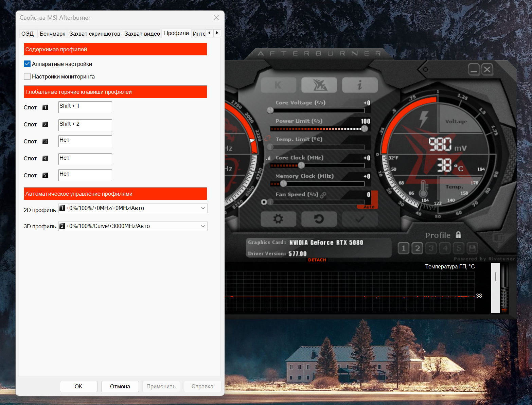The height and width of the screenshot is (405, 532).
Task: Select Afterburner profile slot 3
Action: coord(431,248)
